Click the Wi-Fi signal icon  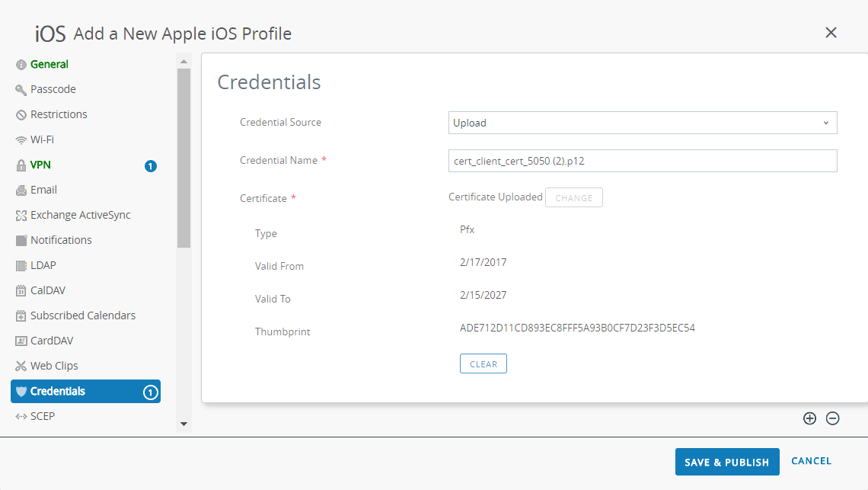(21, 140)
